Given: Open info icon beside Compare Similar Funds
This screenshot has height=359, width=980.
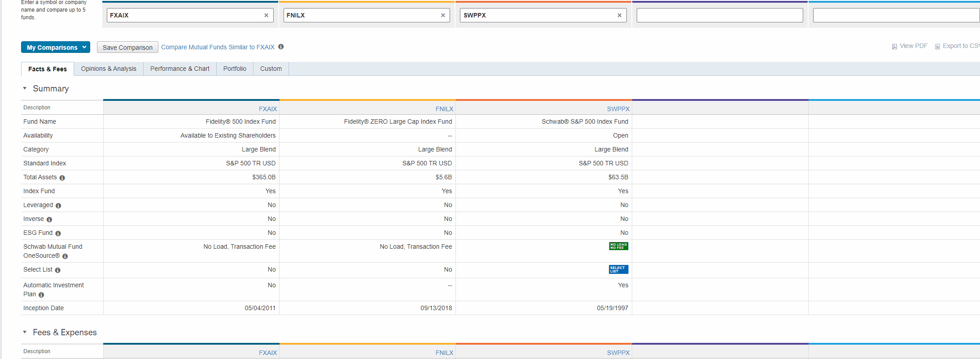Looking at the screenshot, I should pos(281,47).
